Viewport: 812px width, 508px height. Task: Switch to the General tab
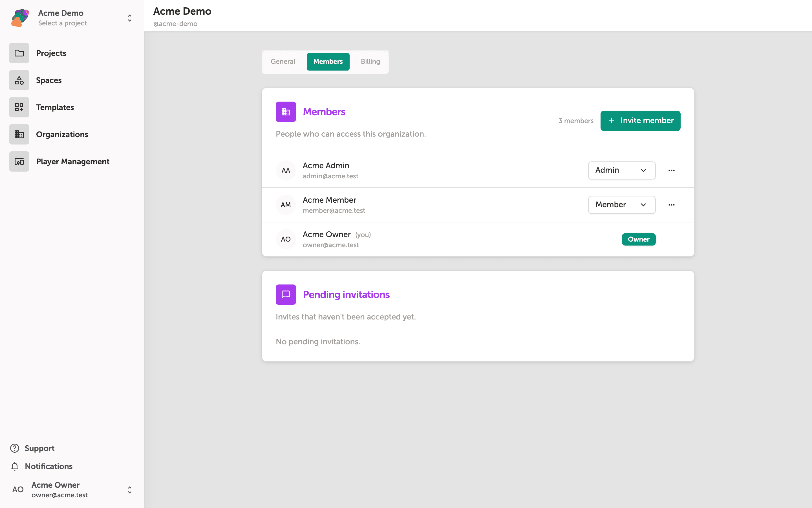coord(283,62)
